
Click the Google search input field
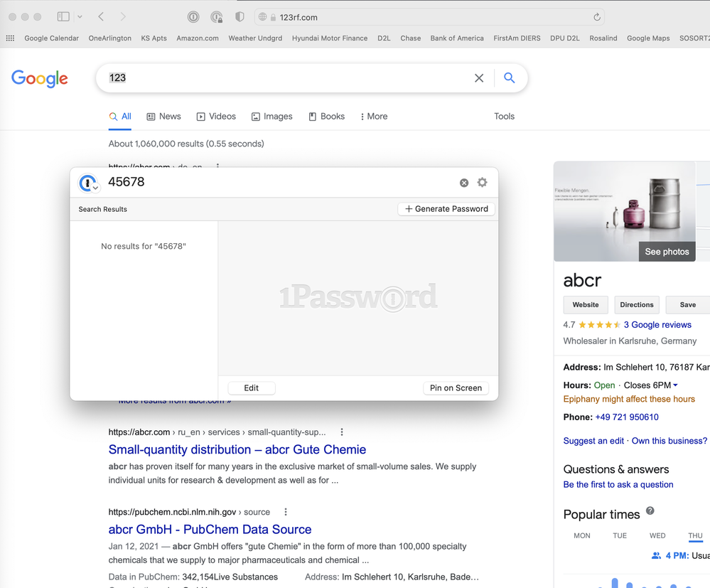[284, 78]
